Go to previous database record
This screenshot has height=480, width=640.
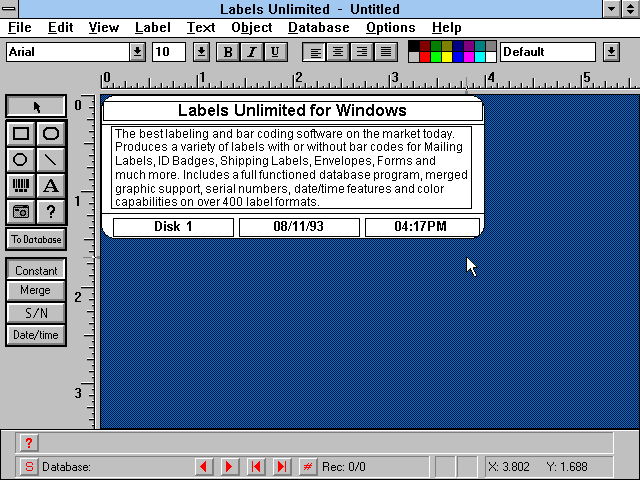tap(204, 467)
